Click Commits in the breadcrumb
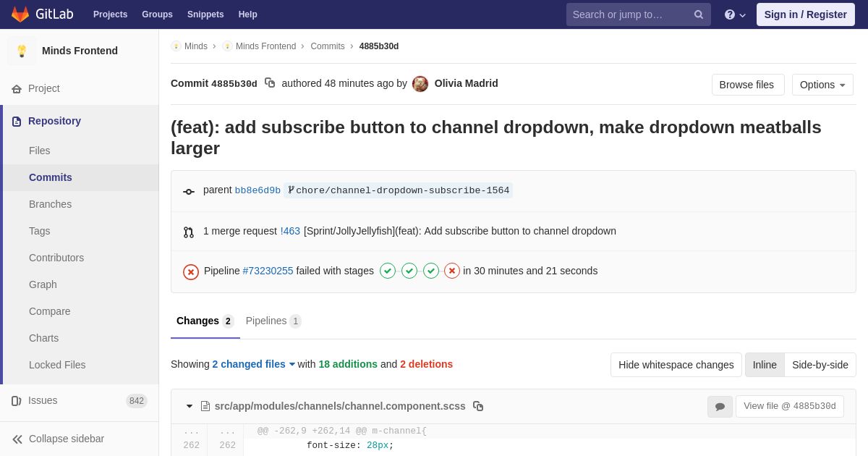 [328, 46]
